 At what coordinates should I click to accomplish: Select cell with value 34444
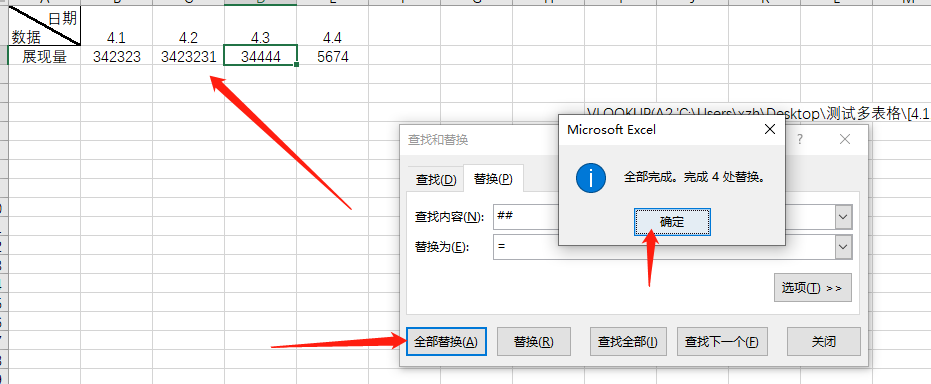tap(261, 57)
